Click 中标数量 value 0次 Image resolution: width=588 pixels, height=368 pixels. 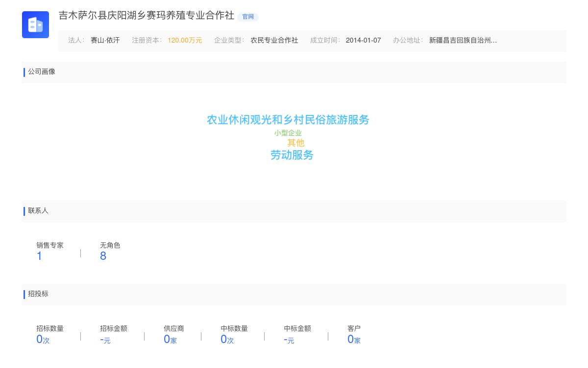click(226, 339)
